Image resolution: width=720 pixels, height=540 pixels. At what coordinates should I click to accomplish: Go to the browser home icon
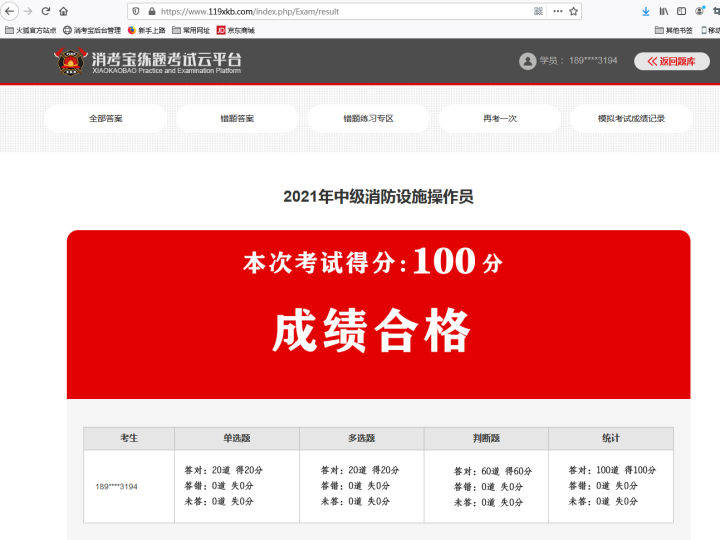[64, 11]
